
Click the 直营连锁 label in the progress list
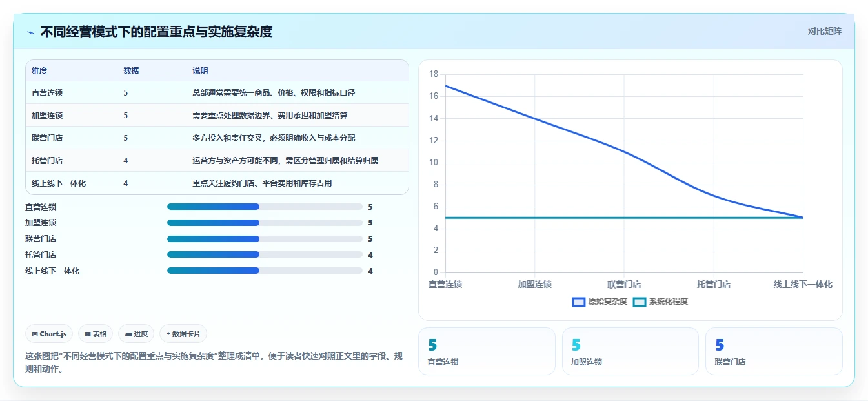click(41, 207)
